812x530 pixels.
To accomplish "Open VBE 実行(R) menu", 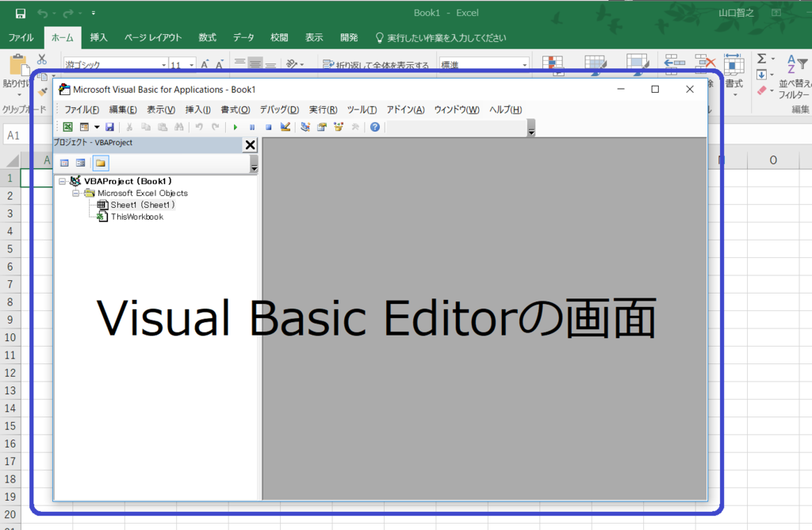I will click(324, 109).
